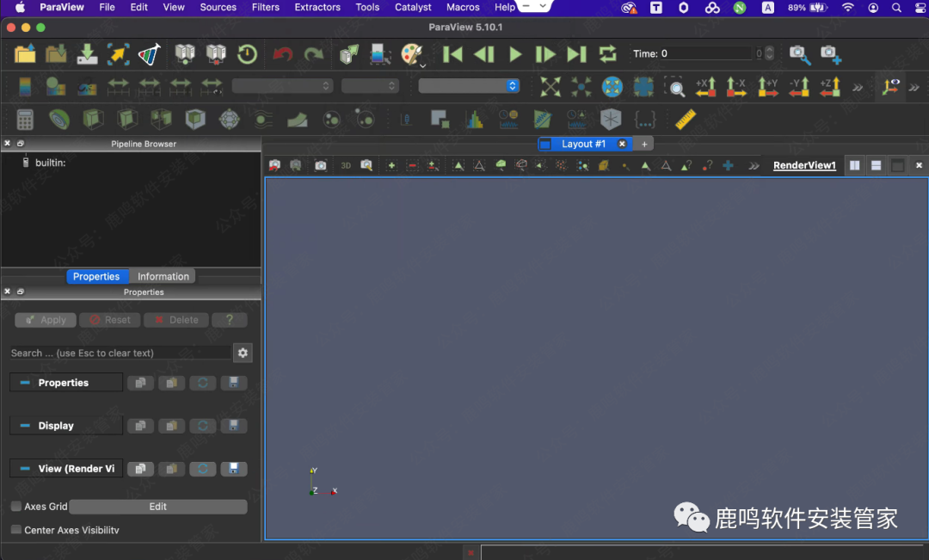
Task: Click the Apply button
Action: click(46, 320)
